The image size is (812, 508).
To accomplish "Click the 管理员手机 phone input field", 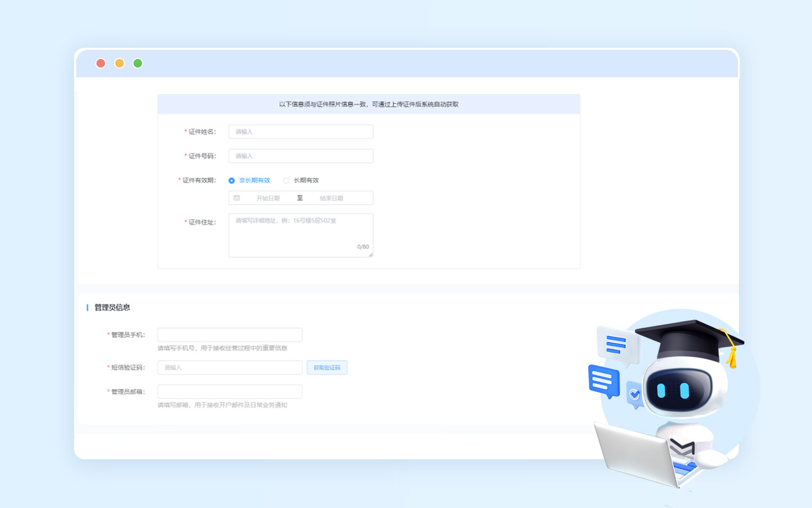I will tap(230, 335).
